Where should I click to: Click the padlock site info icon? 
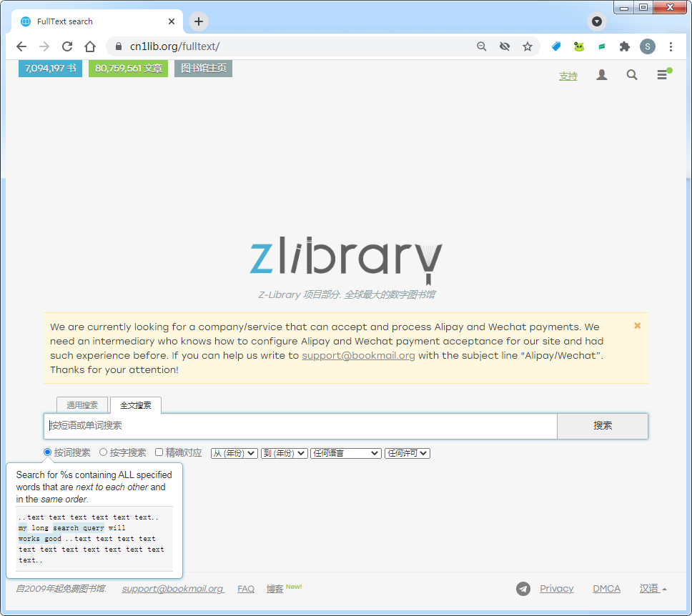[x=118, y=46]
